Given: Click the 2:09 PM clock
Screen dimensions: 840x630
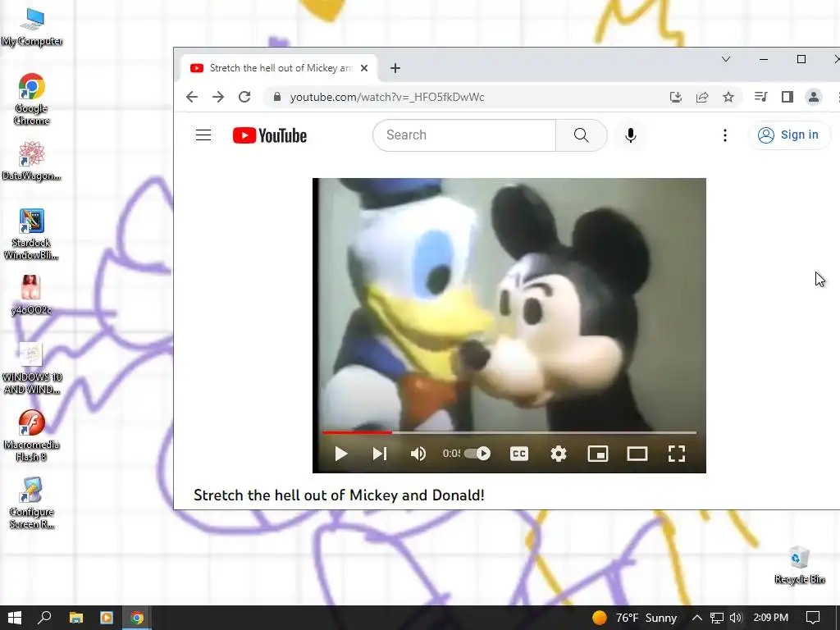Looking at the screenshot, I should point(770,618).
